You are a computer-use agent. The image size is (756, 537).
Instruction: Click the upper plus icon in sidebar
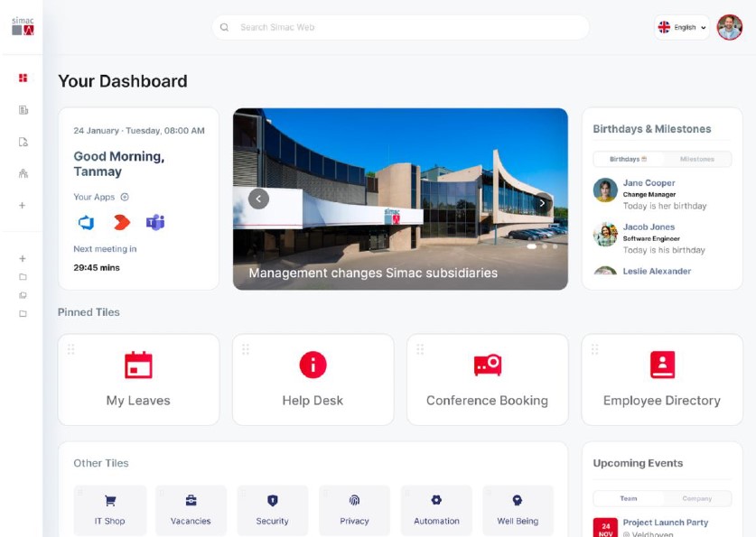pos(23,206)
